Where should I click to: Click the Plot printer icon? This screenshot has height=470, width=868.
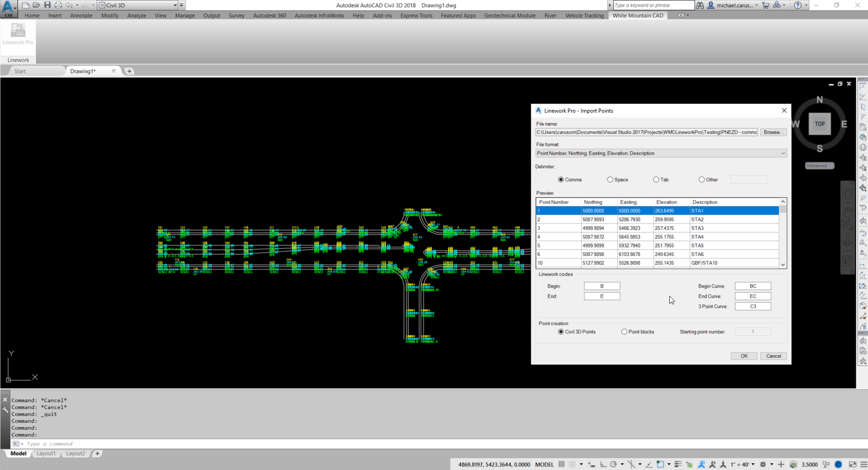[x=58, y=5]
